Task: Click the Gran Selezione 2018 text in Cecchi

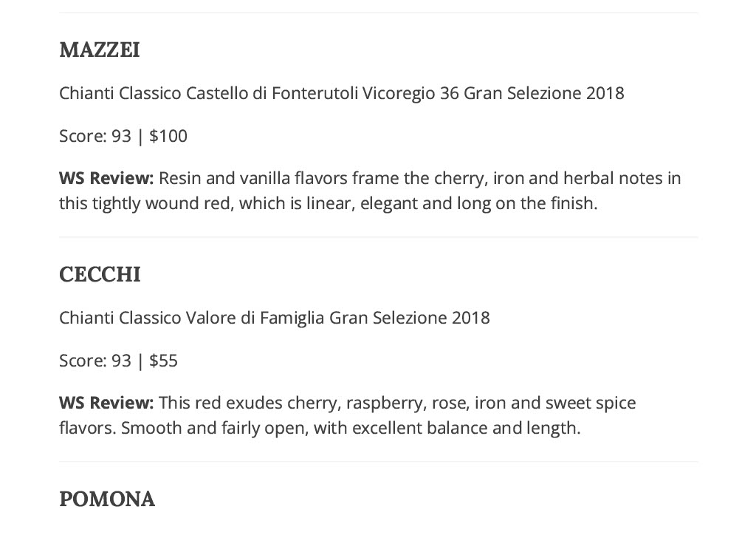Action: (x=409, y=318)
